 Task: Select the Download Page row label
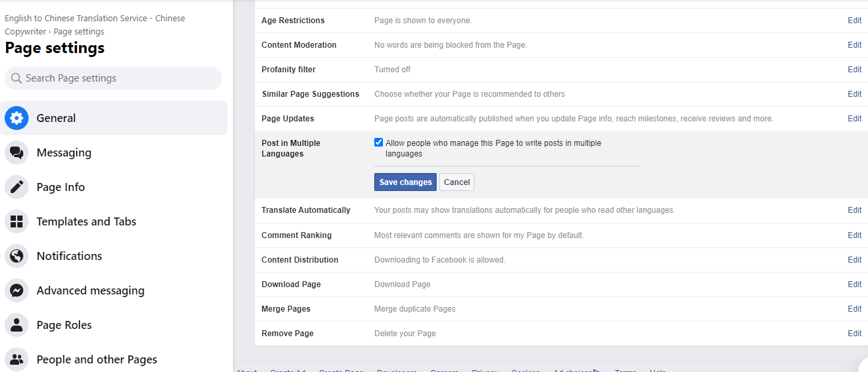click(x=291, y=284)
